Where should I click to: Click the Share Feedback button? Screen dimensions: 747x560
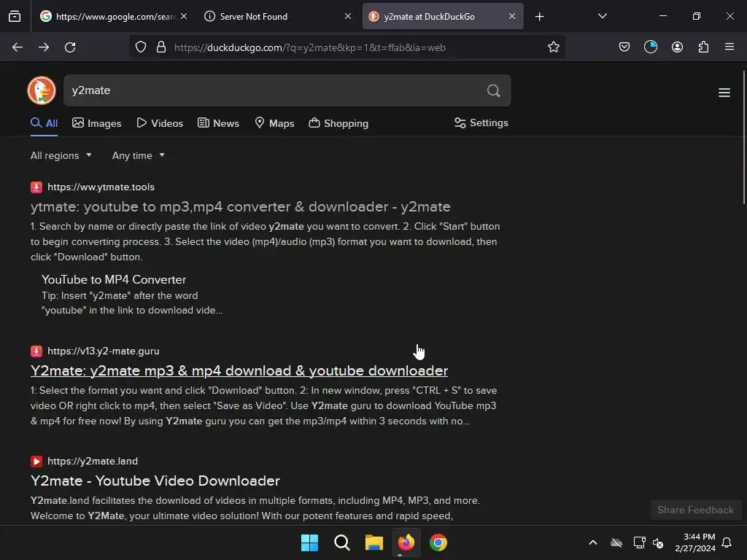point(695,510)
